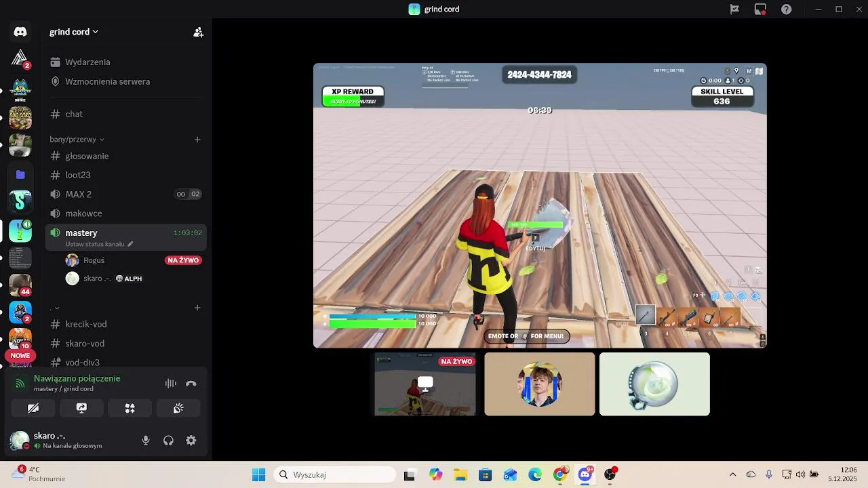868x488 pixels.
Task: Select the live stream thumbnail tile
Action: click(x=425, y=384)
